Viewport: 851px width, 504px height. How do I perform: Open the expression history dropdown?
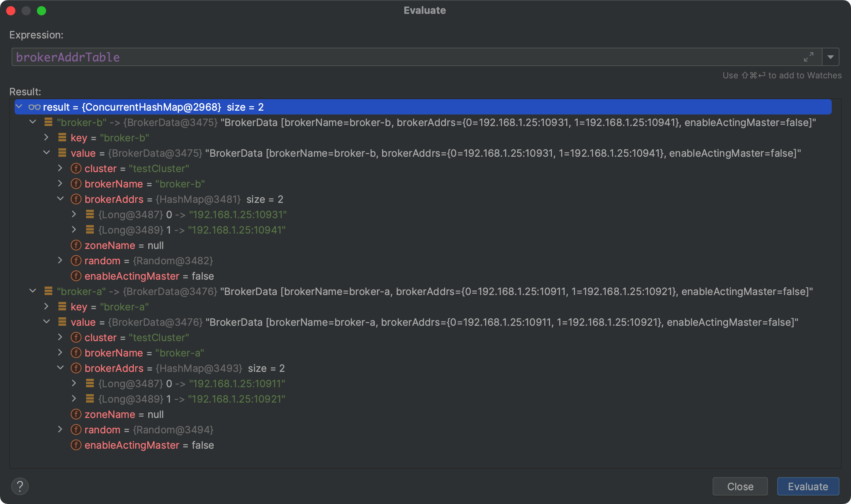tap(831, 57)
